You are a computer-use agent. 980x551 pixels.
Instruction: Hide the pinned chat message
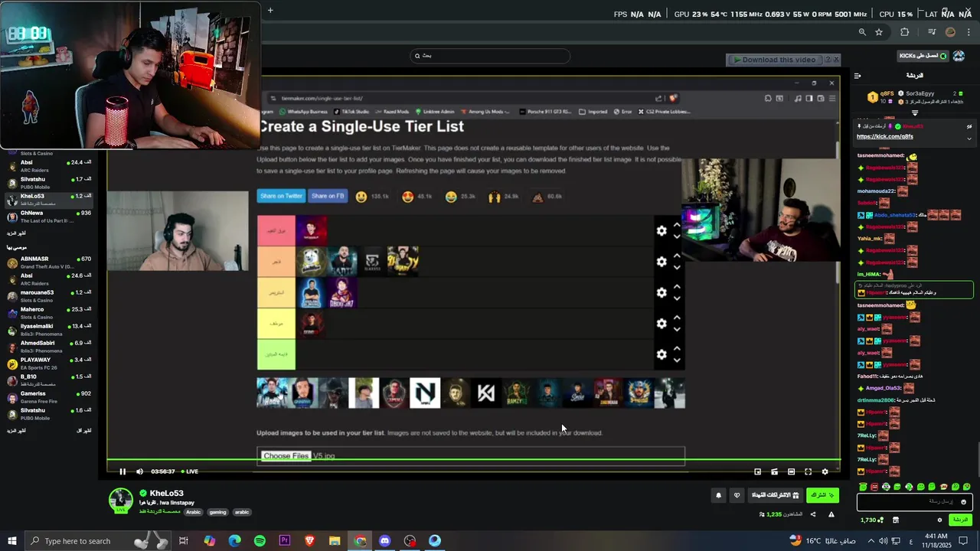(969, 127)
